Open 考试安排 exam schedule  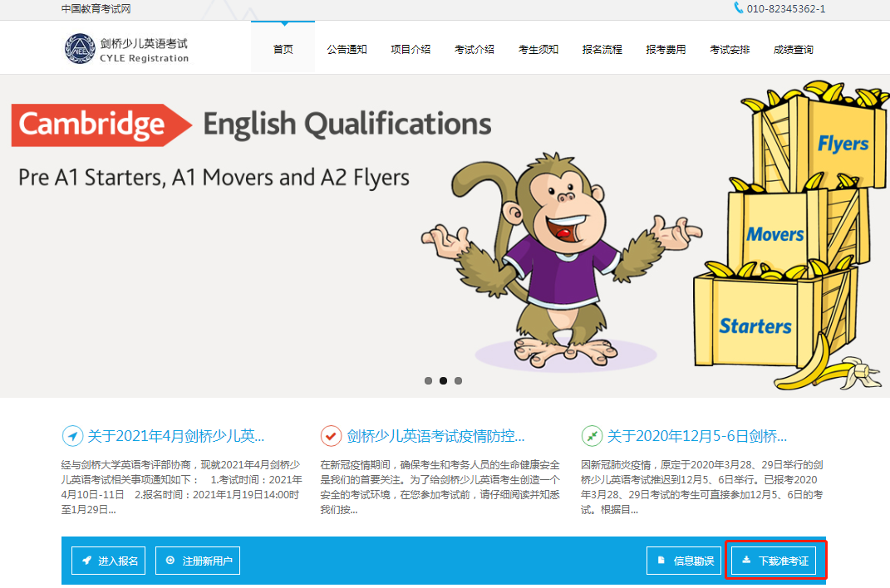coord(730,49)
